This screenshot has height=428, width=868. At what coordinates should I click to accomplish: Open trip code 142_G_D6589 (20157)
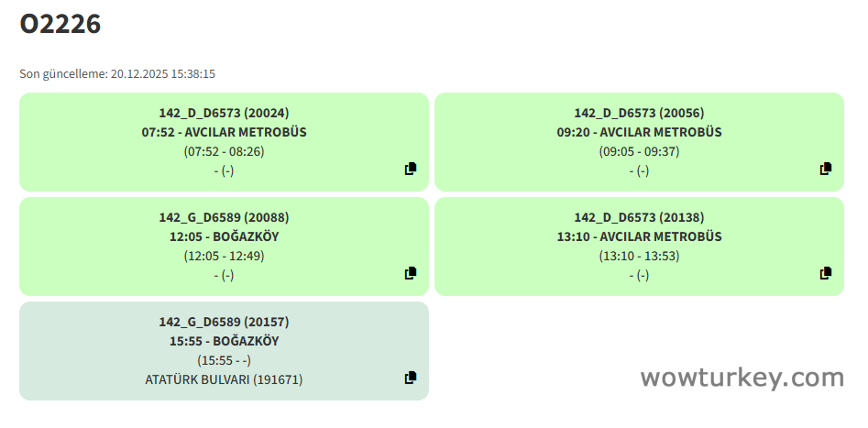(x=224, y=322)
